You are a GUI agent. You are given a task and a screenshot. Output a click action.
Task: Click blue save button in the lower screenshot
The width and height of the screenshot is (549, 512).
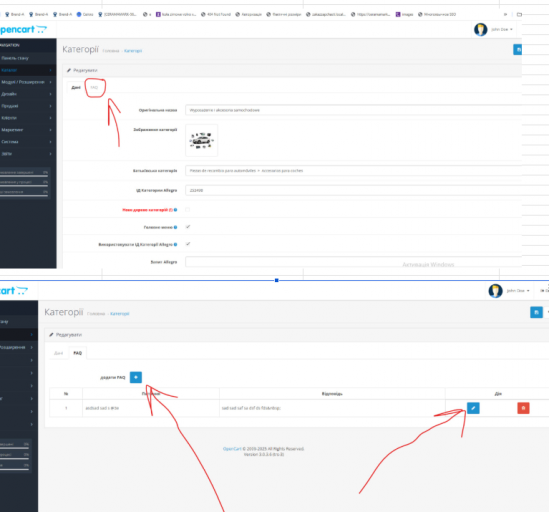point(536,312)
